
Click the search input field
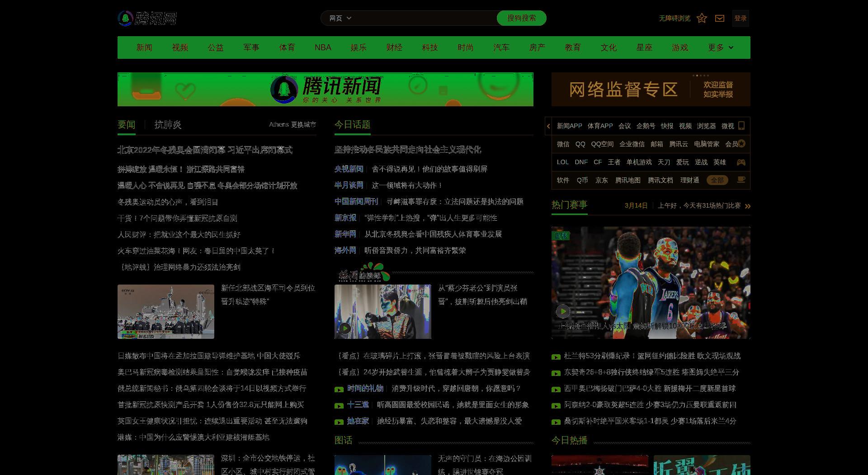[x=425, y=18]
